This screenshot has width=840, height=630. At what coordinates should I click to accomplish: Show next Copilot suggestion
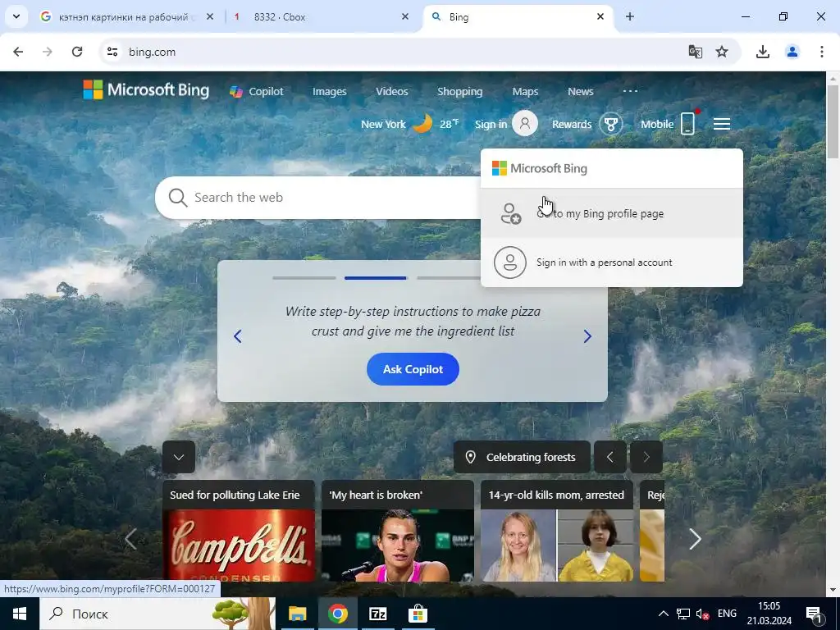pos(587,336)
